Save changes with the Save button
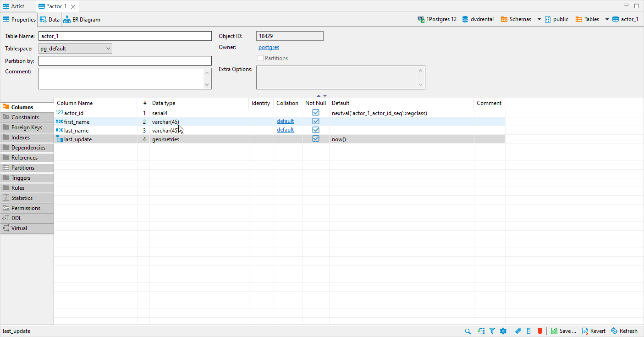Image resolution: width=644 pixels, height=337 pixels. 563,331
